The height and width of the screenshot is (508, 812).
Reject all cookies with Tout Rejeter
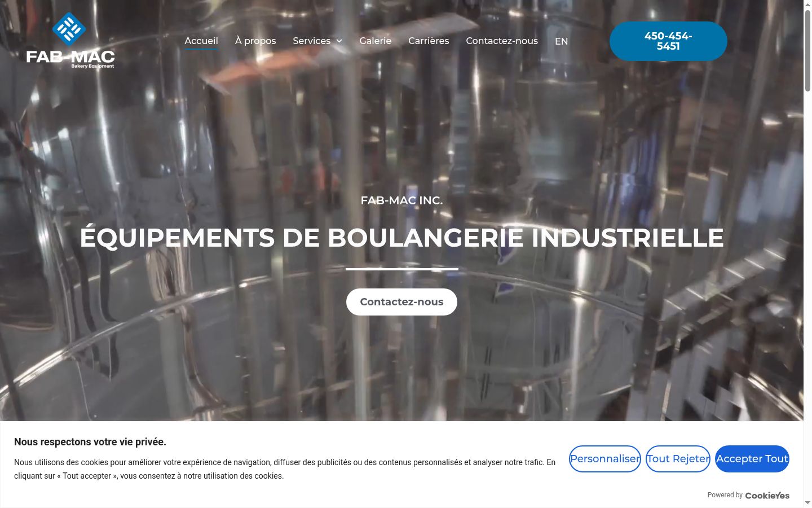click(678, 459)
